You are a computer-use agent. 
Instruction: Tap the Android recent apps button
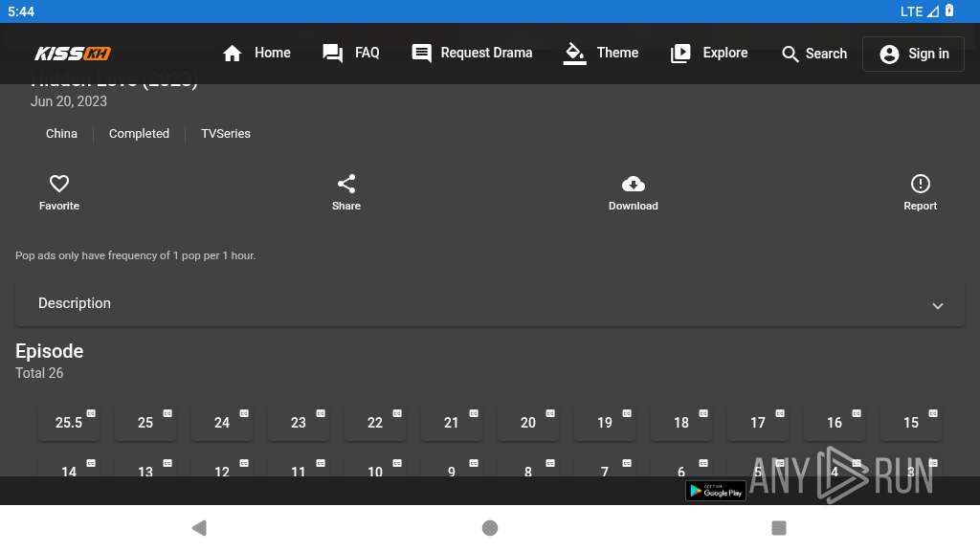pyautogui.click(x=779, y=528)
